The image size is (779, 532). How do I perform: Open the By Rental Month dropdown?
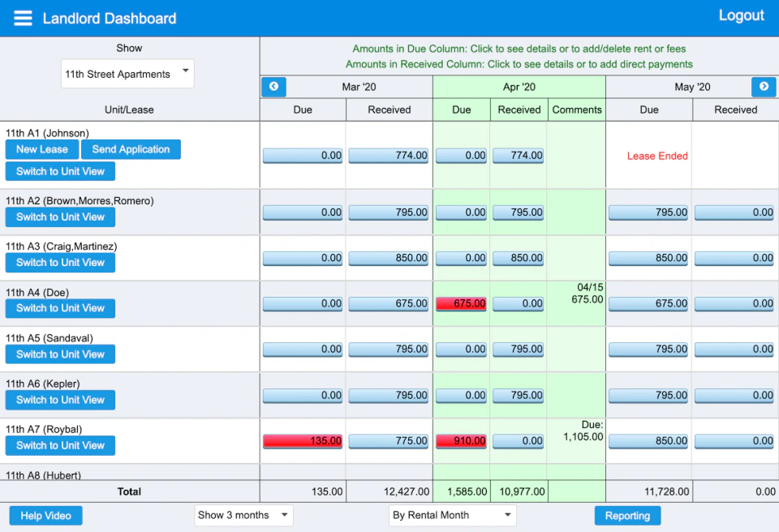click(451, 515)
